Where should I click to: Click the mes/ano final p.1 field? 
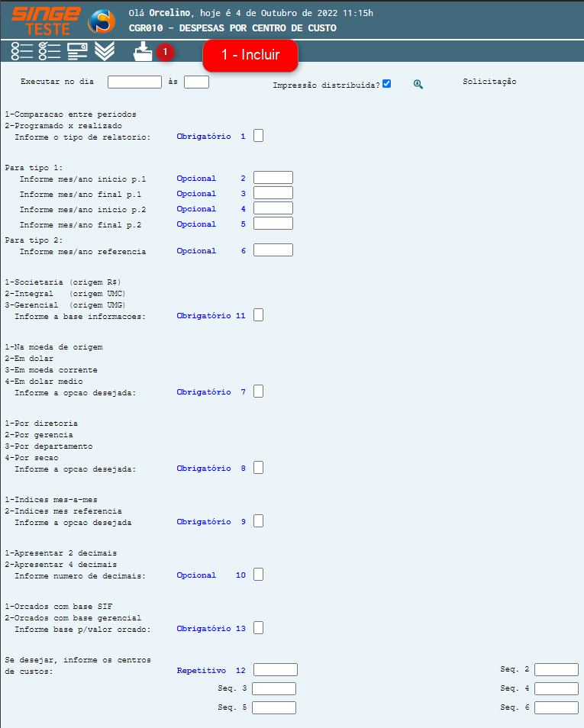pyautogui.click(x=273, y=193)
